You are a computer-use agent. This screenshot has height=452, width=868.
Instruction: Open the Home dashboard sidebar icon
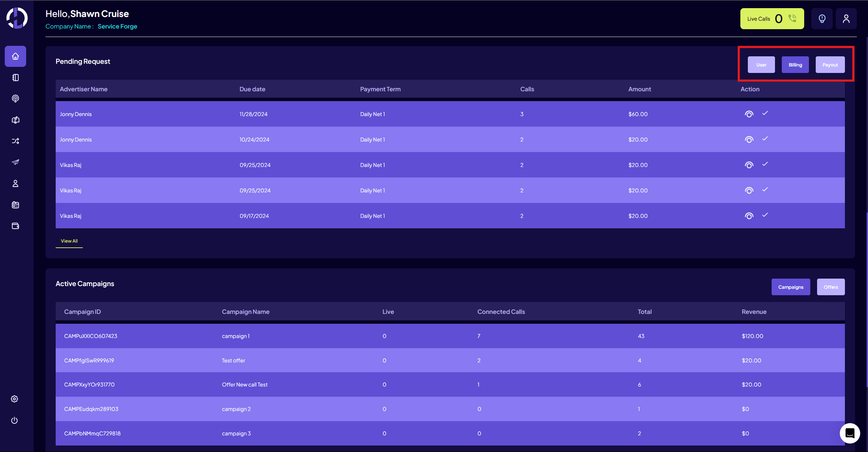[x=15, y=56]
